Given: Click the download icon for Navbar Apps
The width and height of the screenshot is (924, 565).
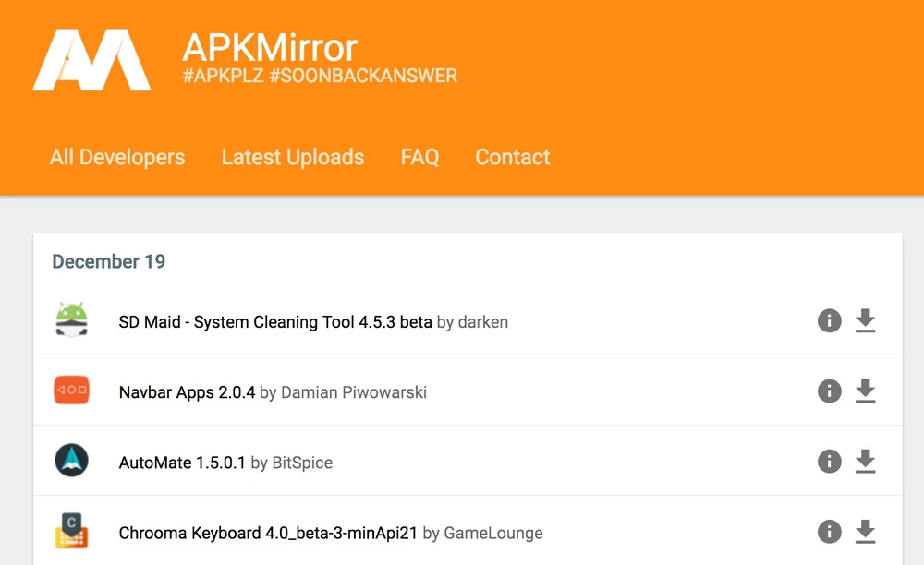Looking at the screenshot, I should 865,391.
